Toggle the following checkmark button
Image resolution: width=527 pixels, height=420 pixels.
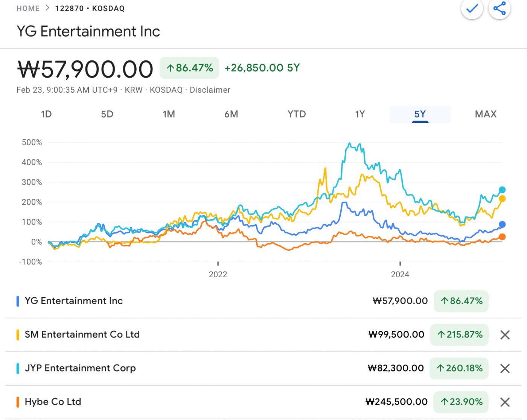(x=472, y=8)
